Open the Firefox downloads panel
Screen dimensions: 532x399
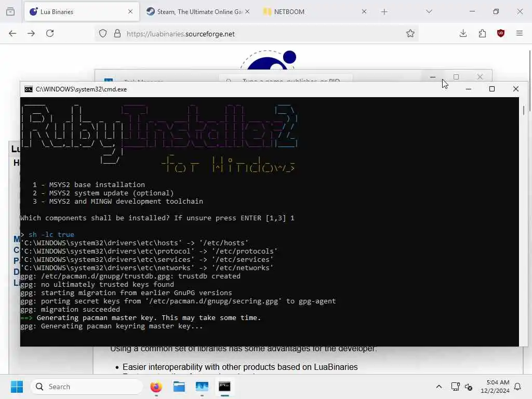tap(463, 33)
